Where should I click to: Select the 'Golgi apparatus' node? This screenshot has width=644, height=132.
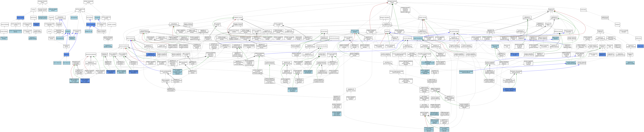60,38
